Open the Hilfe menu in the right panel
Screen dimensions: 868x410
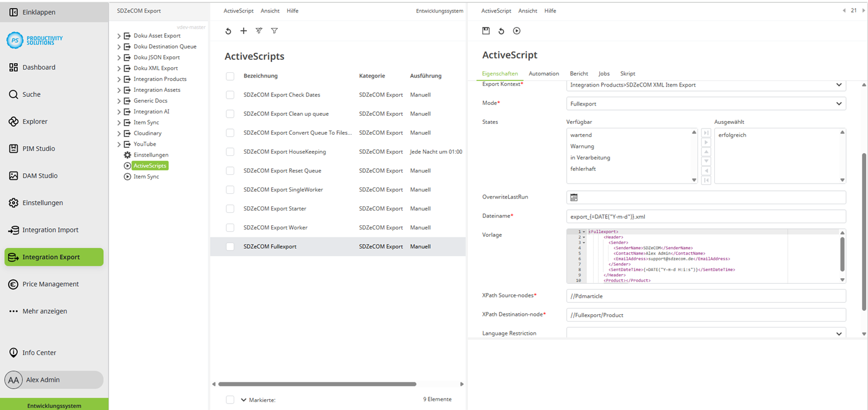pyautogui.click(x=549, y=10)
